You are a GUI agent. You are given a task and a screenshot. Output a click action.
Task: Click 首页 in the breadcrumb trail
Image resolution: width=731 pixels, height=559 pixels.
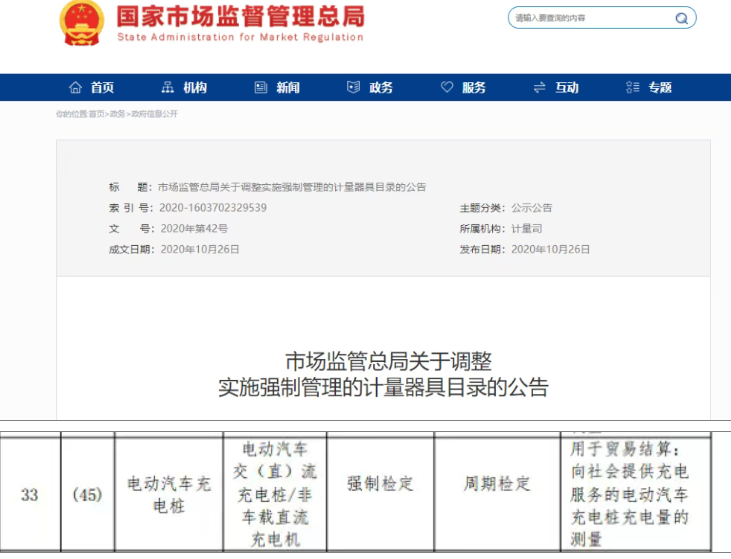point(96,114)
